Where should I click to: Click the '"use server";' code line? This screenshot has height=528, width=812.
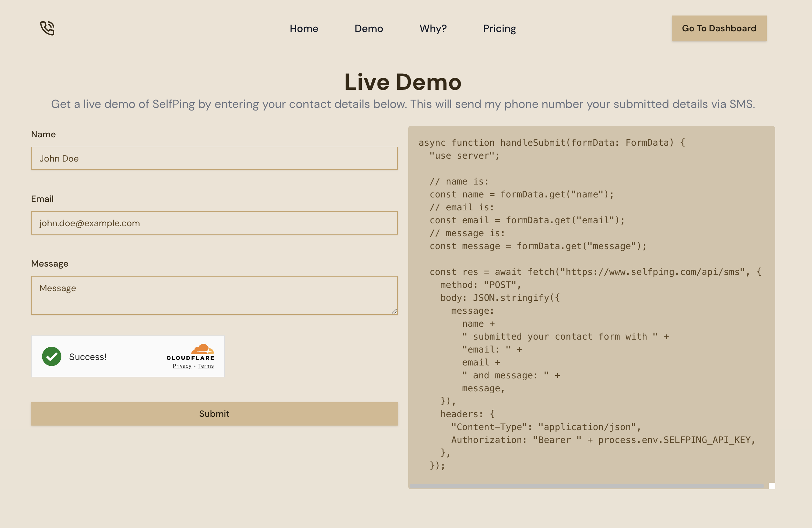(x=464, y=156)
